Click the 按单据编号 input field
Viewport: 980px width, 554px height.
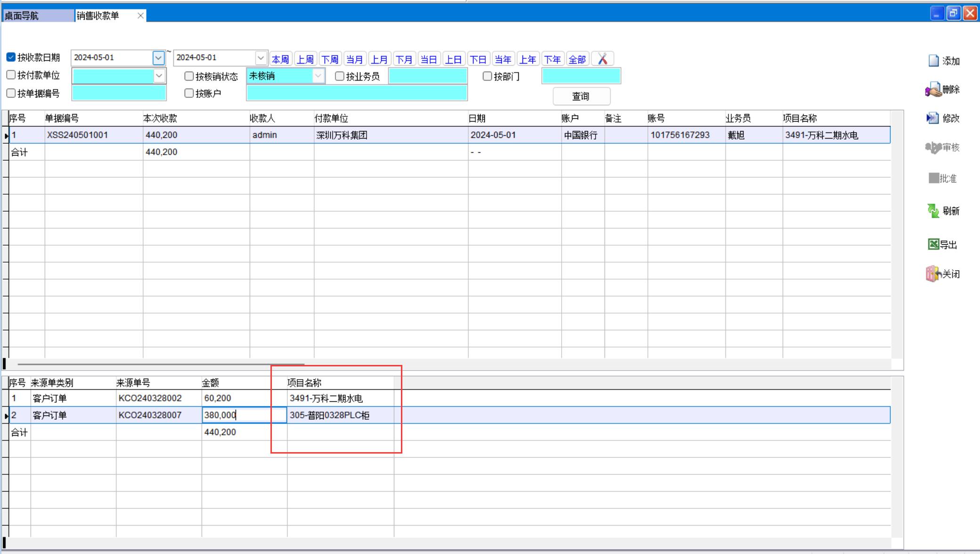point(119,93)
